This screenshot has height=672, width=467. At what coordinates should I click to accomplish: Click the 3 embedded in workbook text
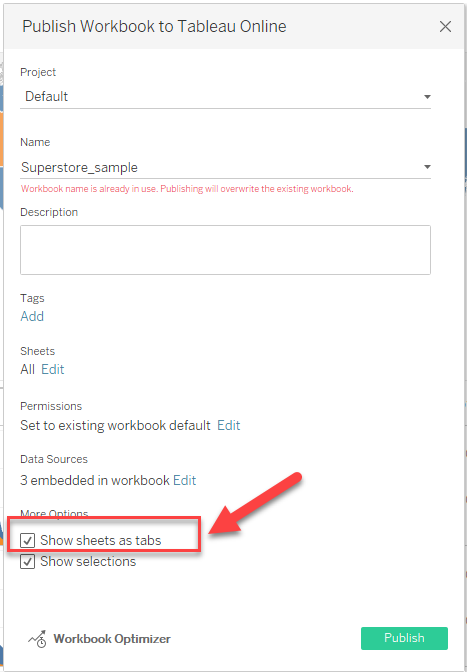coord(95,480)
